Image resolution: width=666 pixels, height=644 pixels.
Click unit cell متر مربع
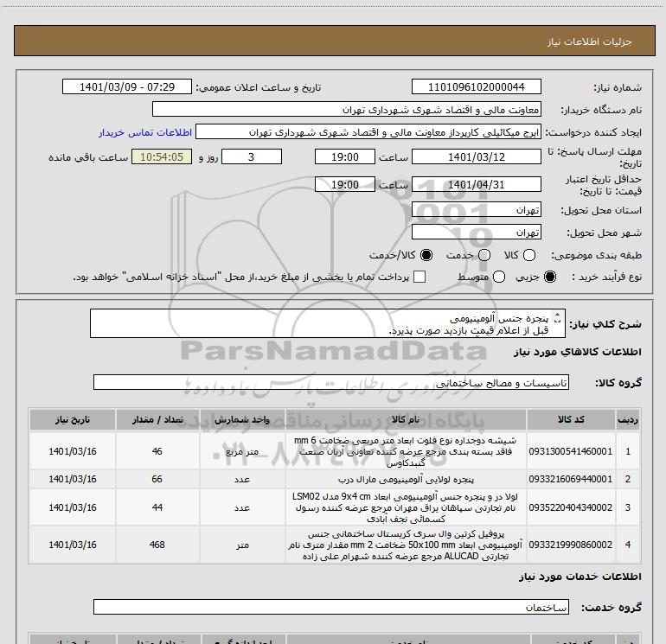tap(242, 451)
